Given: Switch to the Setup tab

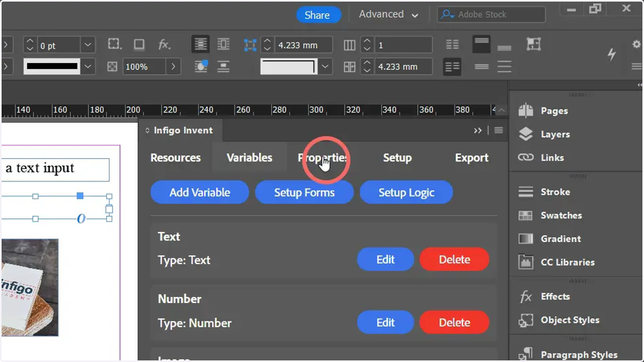Looking at the screenshot, I should click(x=397, y=158).
